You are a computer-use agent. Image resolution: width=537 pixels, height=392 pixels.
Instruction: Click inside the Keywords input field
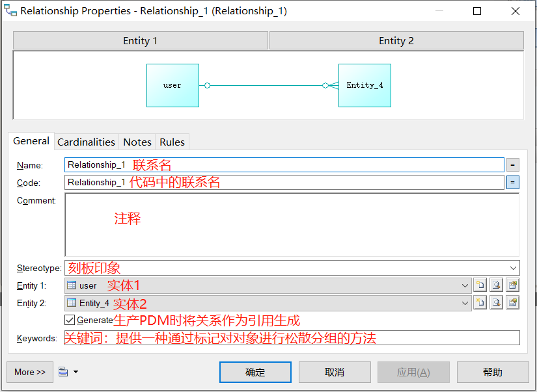tap(260, 337)
